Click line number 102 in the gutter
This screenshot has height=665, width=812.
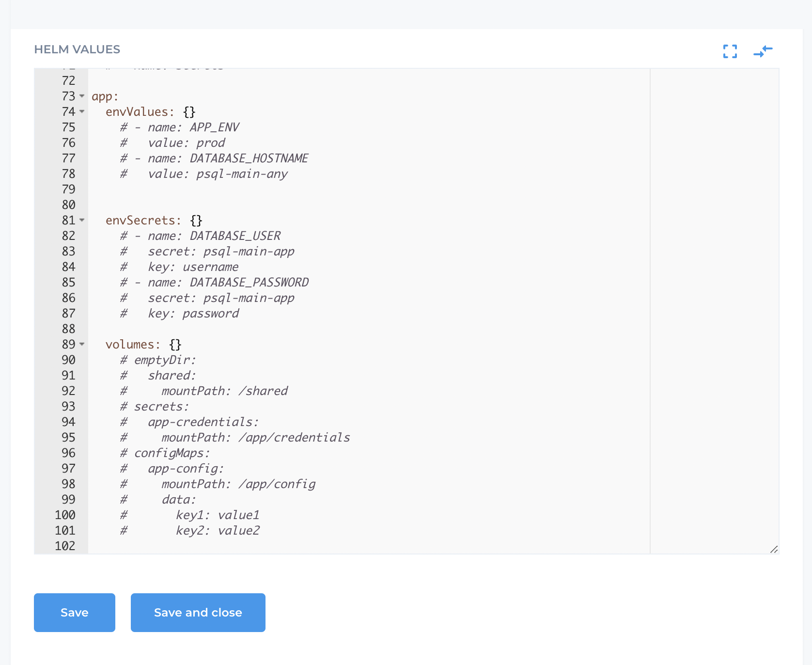[x=66, y=546]
